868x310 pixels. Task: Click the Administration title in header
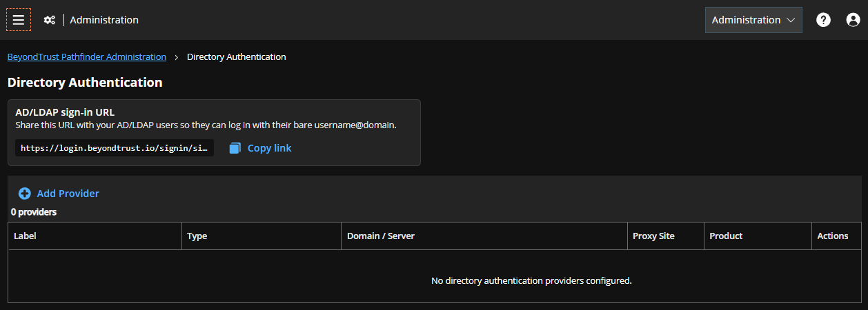[104, 20]
